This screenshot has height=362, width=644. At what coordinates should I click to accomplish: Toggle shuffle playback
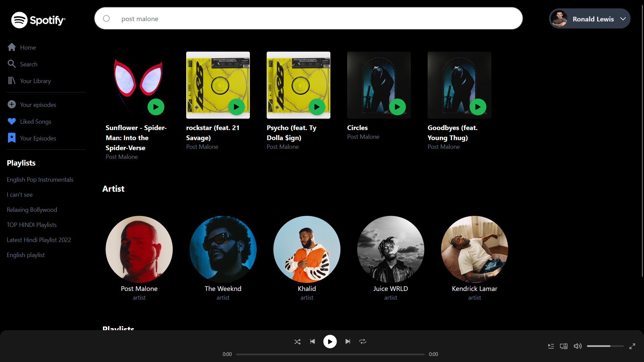pyautogui.click(x=297, y=342)
